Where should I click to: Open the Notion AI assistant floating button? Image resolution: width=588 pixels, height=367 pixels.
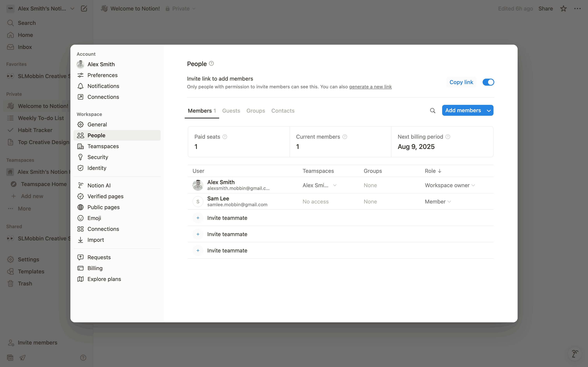[x=575, y=354]
